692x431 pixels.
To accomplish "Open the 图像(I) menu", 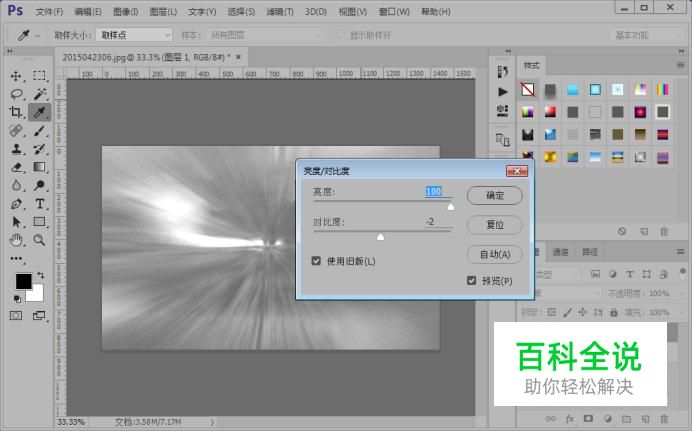I will [125, 12].
